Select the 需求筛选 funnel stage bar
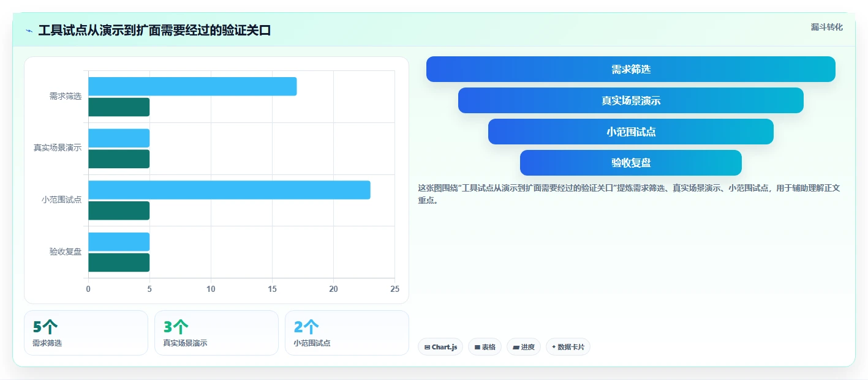This screenshot has width=868, height=380. coord(630,69)
